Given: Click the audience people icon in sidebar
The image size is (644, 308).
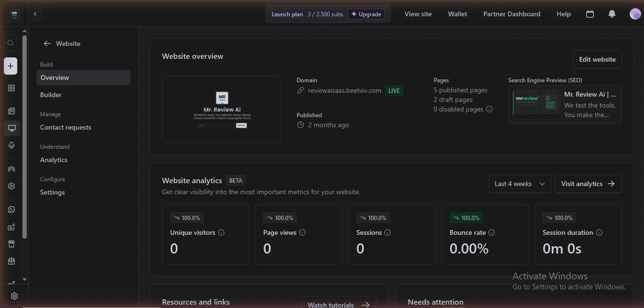Looking at the screenshot, I should (x=11, y=169).
